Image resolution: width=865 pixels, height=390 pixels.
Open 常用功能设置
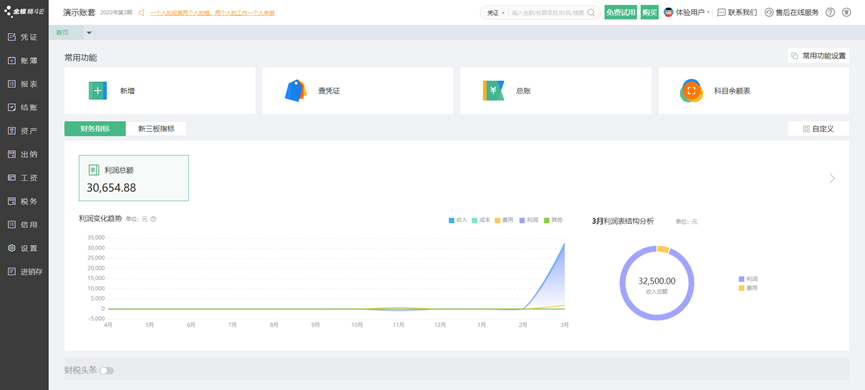[818, 56]
